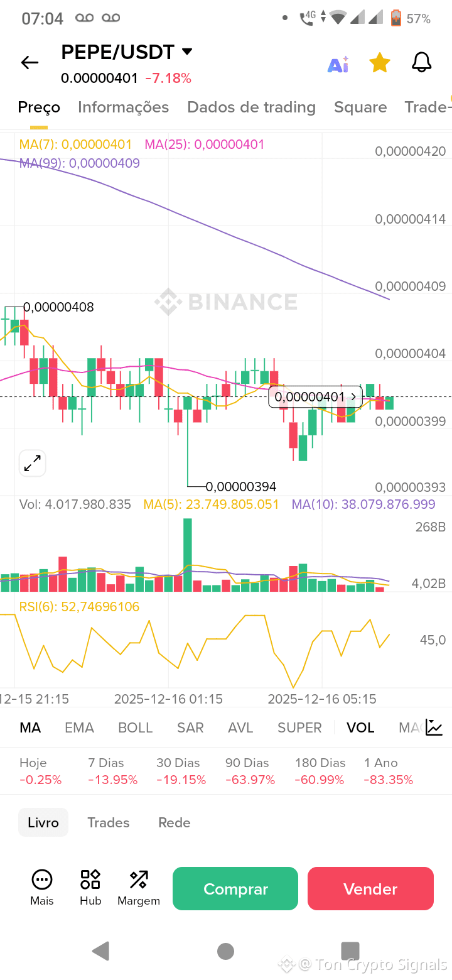The width and height of the screenshot is (452, 980).
Task: Tap the 0,00000420 price axis label
Action: click(x=411, y=151)
